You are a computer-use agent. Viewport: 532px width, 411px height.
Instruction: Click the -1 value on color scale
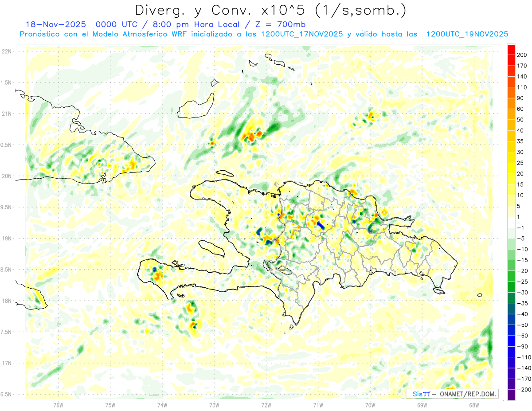(x=520, y=227)
